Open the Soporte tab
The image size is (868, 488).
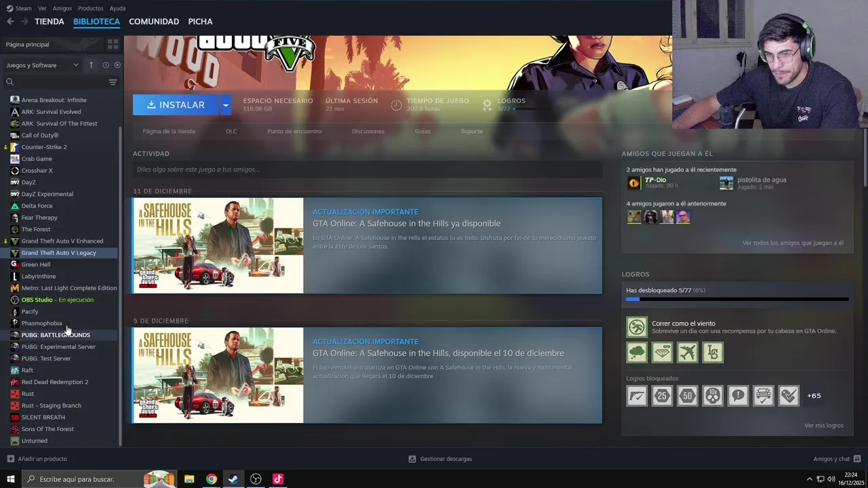click(x=472, y=131)
